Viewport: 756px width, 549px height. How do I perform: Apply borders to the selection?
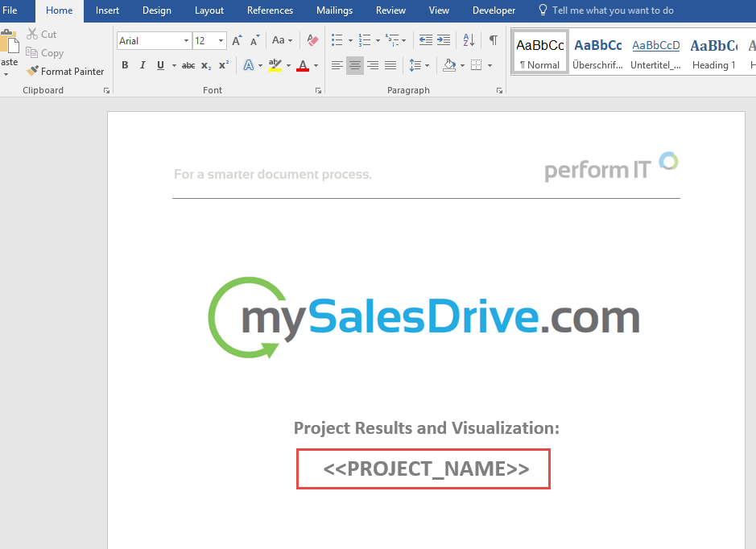coord(476,65)
